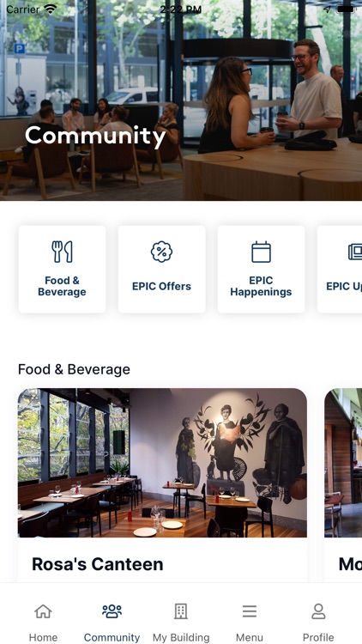The image size is (362, 644).
Task: Open the Food & Beverage category card
Action: [x=62, y=269]
